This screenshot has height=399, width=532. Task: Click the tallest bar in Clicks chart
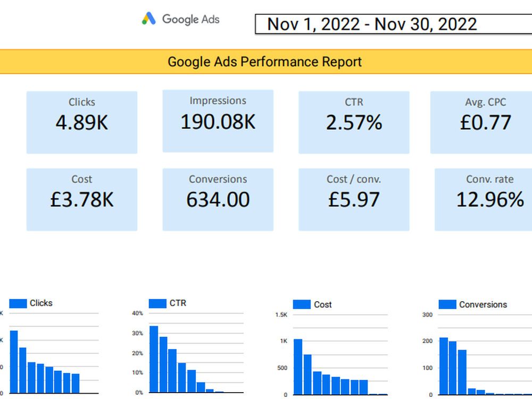[14, 362]
